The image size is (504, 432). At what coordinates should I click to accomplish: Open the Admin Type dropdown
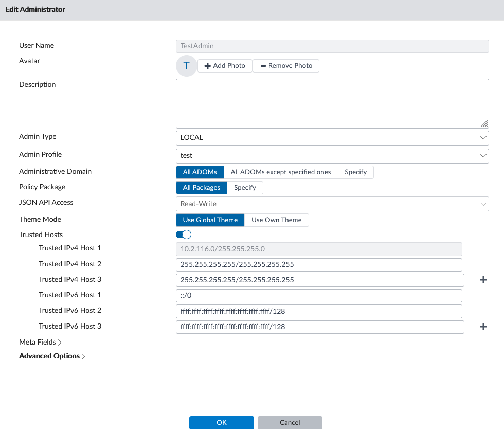pos(332,138)
